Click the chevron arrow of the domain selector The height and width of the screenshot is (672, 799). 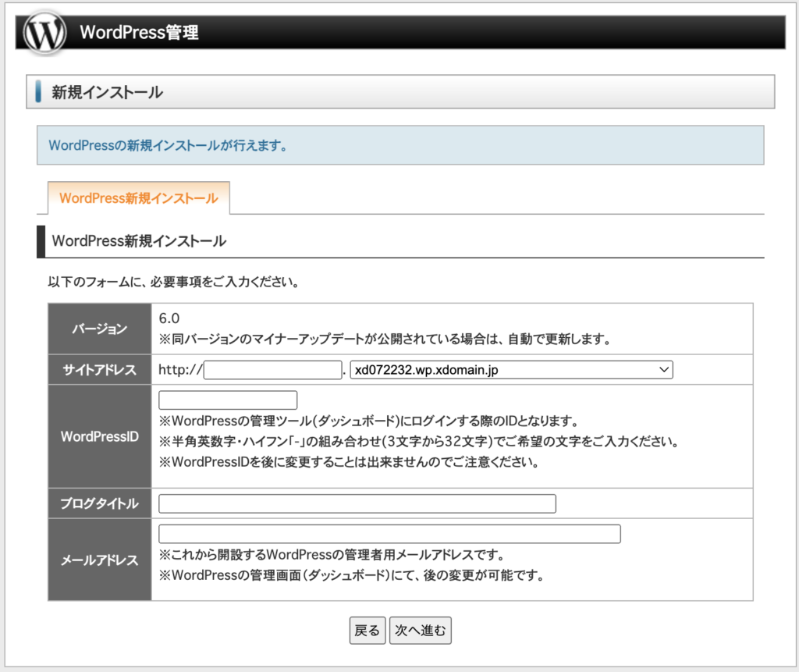(664, 370)
